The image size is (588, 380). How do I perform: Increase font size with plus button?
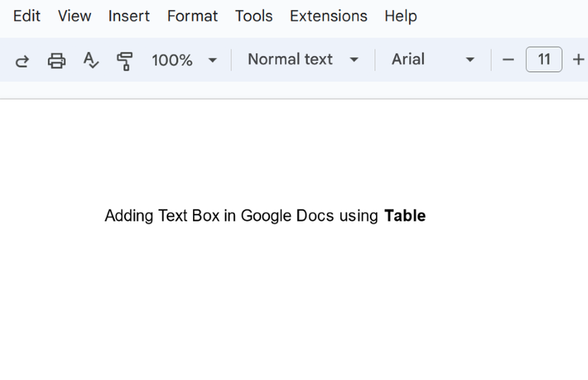coord(578,60)
